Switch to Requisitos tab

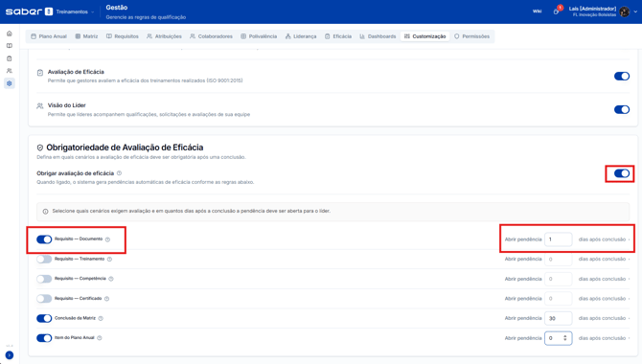[x=123, y=36]
